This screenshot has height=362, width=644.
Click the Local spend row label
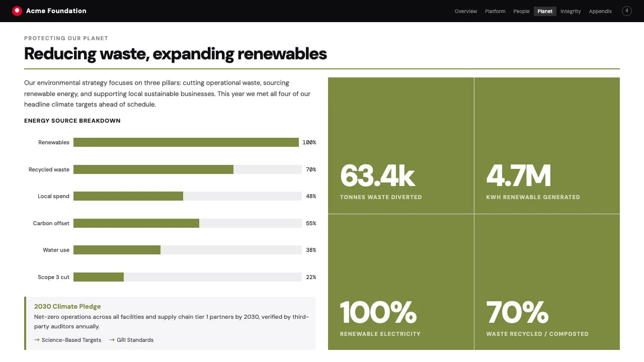click(x=53, y=196)
